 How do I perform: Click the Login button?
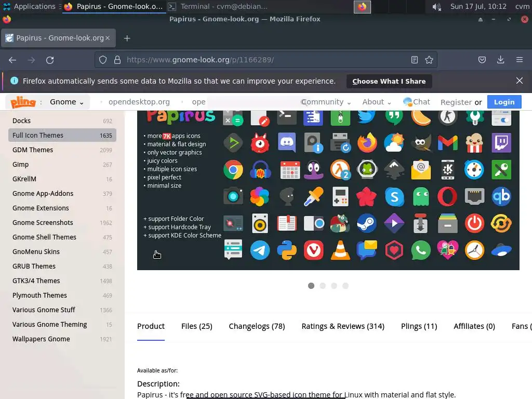click(504, 102)
